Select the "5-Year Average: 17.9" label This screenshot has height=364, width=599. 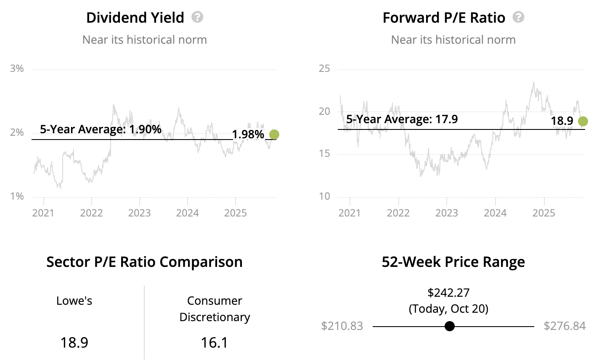pyautogui.click(x=402, y=119)
